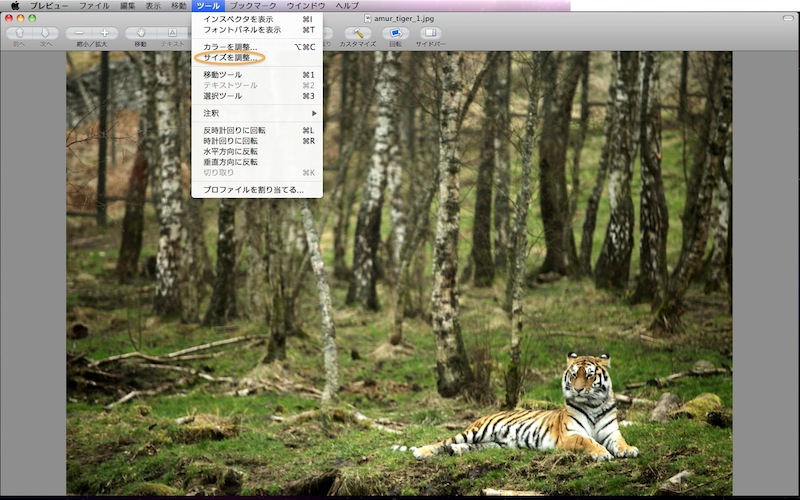
Task: Open the ウインドウ menu
Action: point(306,6)
